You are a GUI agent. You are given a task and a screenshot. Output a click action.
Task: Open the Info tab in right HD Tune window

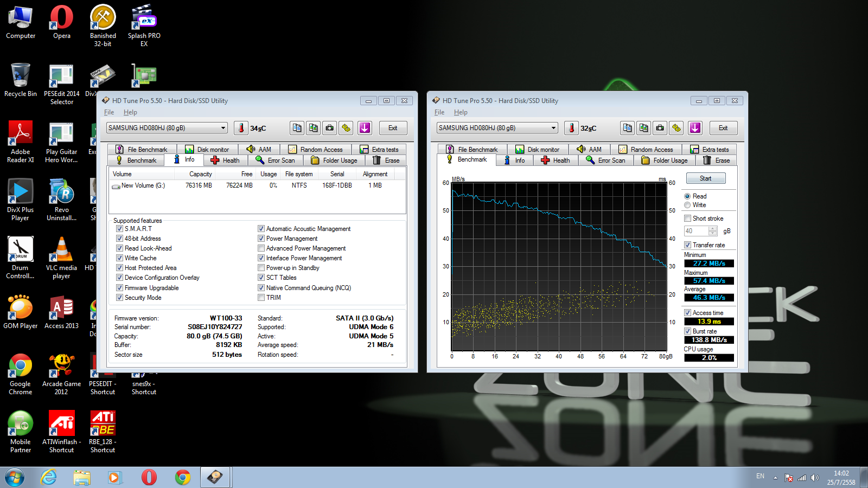coord(514,160)
